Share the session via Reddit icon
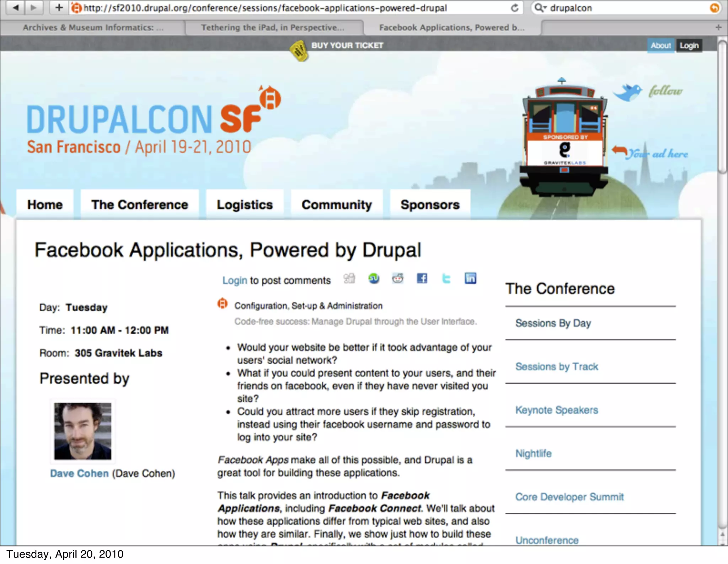 pos(398,278)
